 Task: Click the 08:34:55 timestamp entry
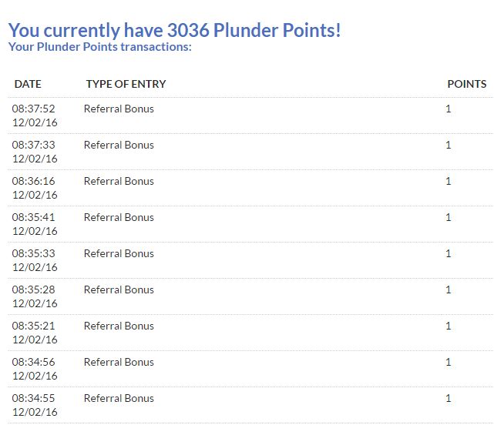tap(34, 399)
